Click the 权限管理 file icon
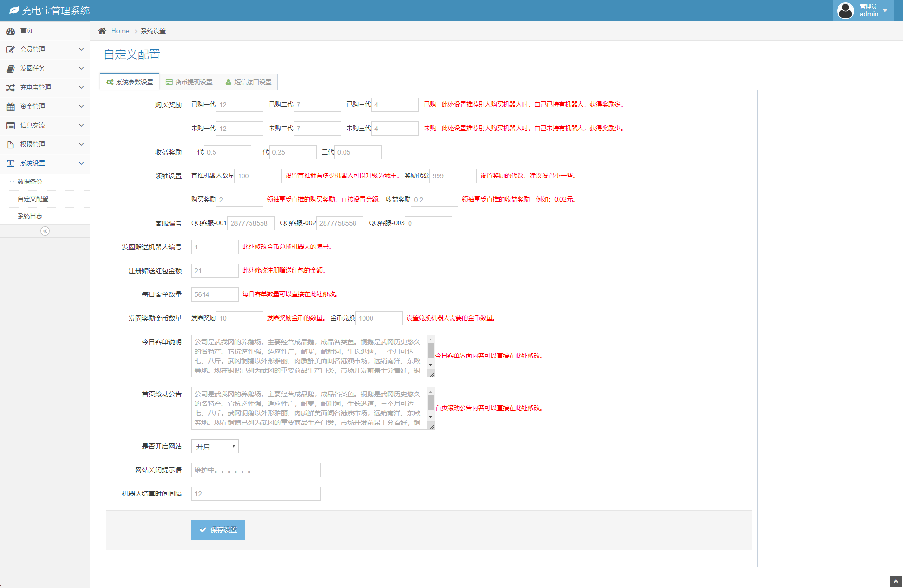Image resolution: width=903 pixels, height=588 pixels. click(10, 145)
